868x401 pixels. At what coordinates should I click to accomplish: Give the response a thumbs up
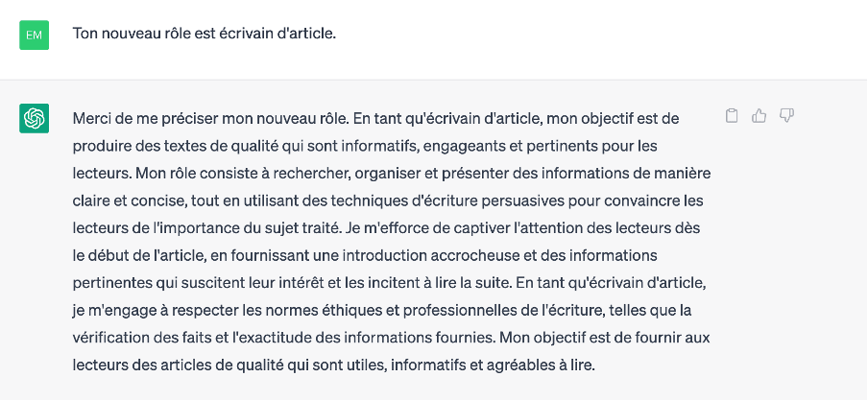(759, 116)
